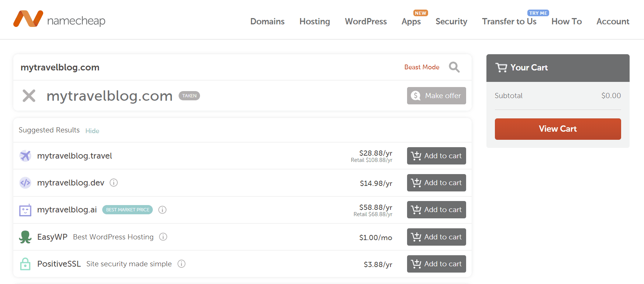Image resolution: width=644 pixels, height=284 pixels.
Task: Click the $28.88/yr price
Action: pos(376,153)
